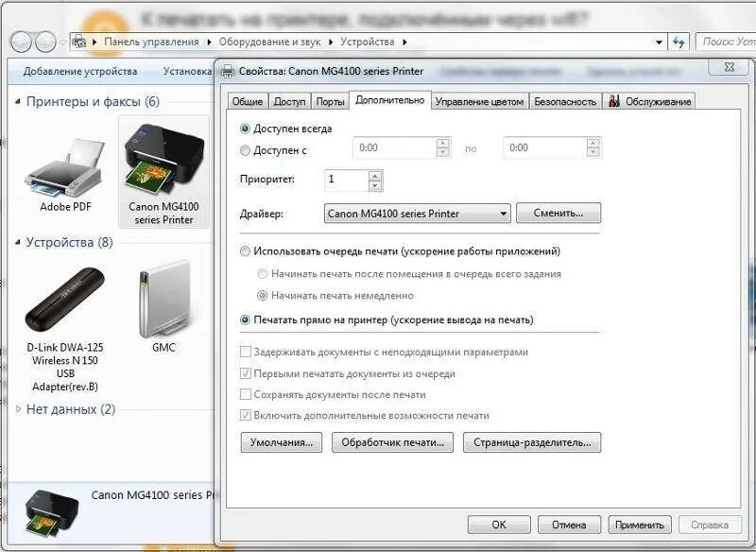Switch to the 'Безопасность' tab

coord(565,101)
